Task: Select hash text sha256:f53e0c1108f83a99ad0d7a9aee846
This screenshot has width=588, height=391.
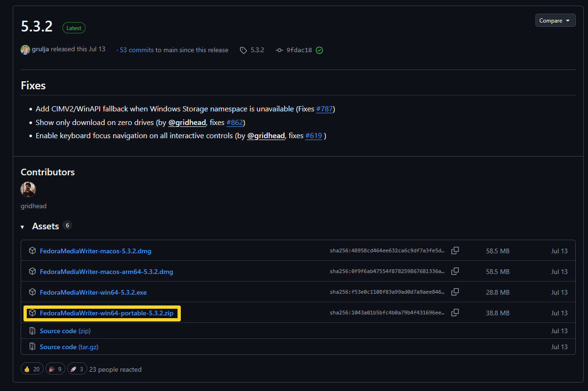Action: [387, 292]
